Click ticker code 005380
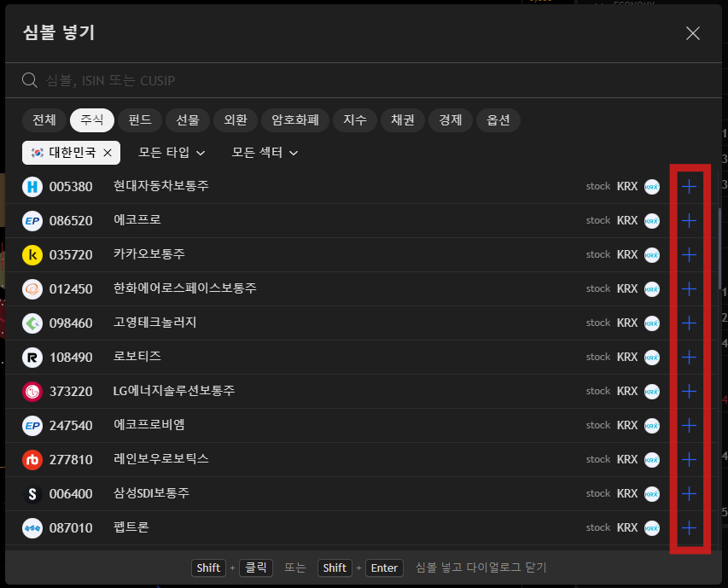Viewport: 728px width, 588px height. (71, 187)
